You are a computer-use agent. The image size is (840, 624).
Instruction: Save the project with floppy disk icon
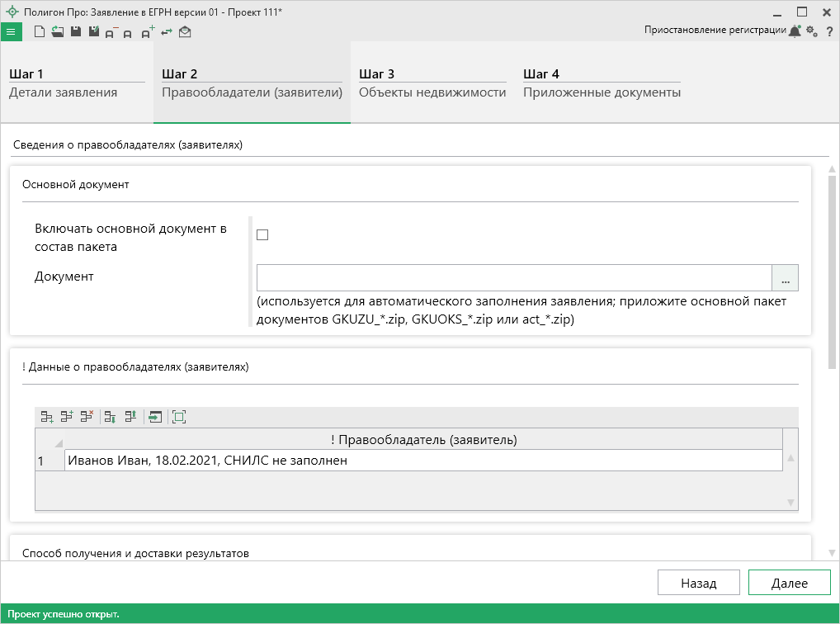76,32
